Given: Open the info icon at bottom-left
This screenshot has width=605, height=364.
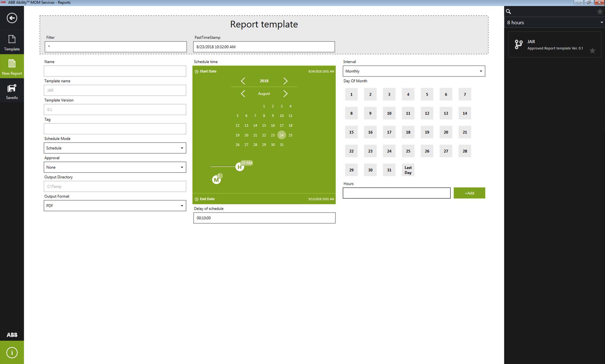Looking at the screenshot, I should point(12,352).
